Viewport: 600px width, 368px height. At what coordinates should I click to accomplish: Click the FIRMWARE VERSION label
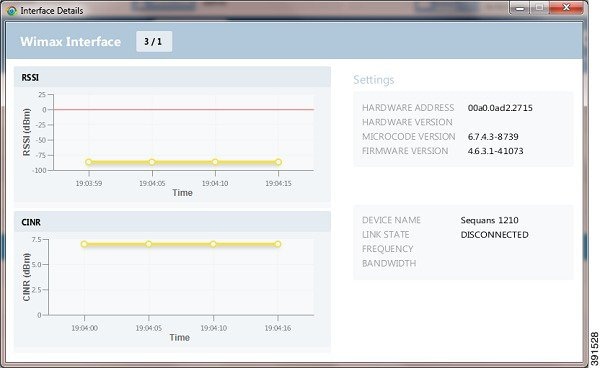[405, 151]
